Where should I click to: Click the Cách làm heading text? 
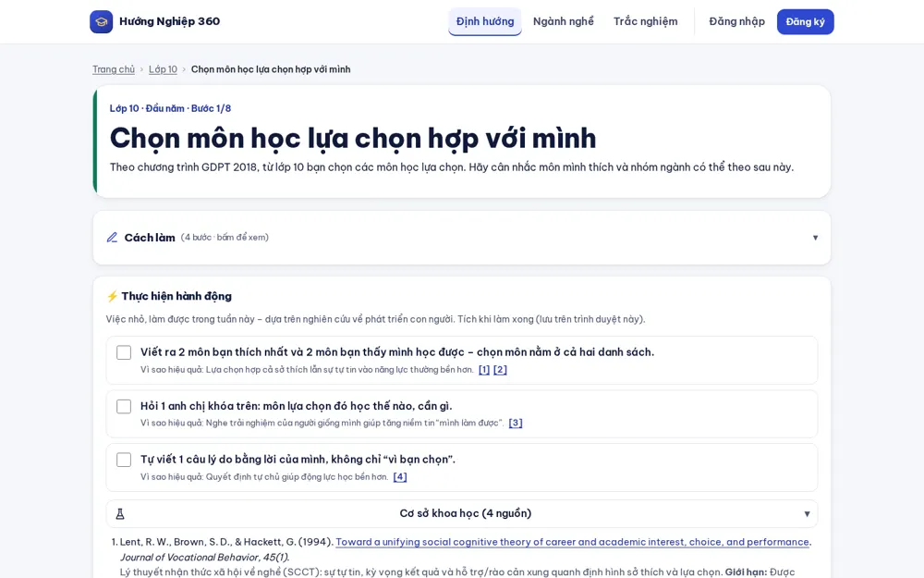(x=150, y=238)
